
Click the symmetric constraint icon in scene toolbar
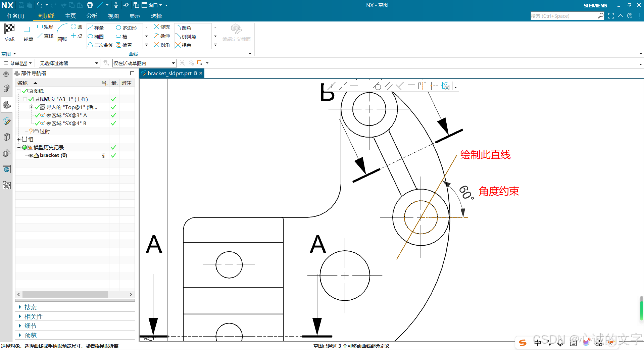click(422, 86)
